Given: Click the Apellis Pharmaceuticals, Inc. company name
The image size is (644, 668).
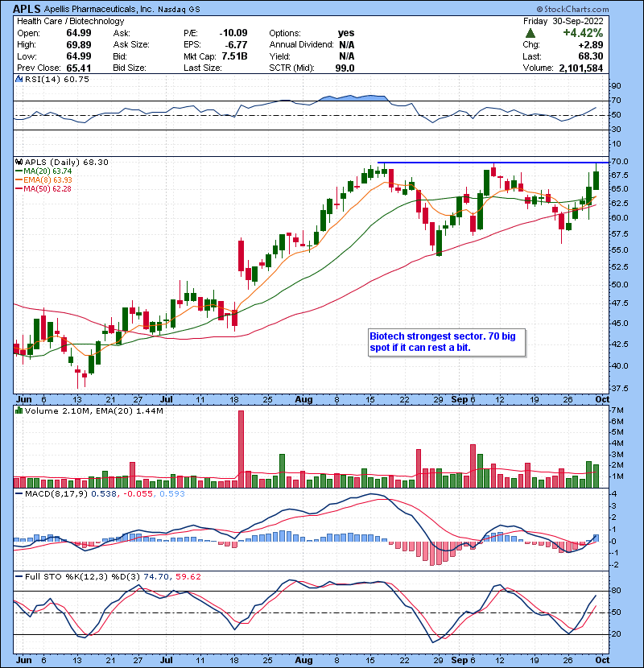Looking at the screenshot, I should click(99, 9).
